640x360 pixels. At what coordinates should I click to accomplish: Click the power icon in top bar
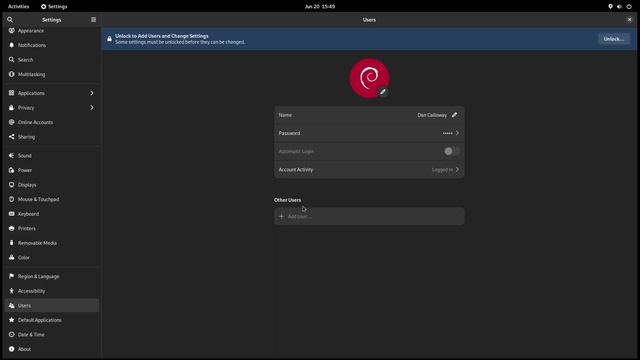pyautogui.click(x=629, y=7)
